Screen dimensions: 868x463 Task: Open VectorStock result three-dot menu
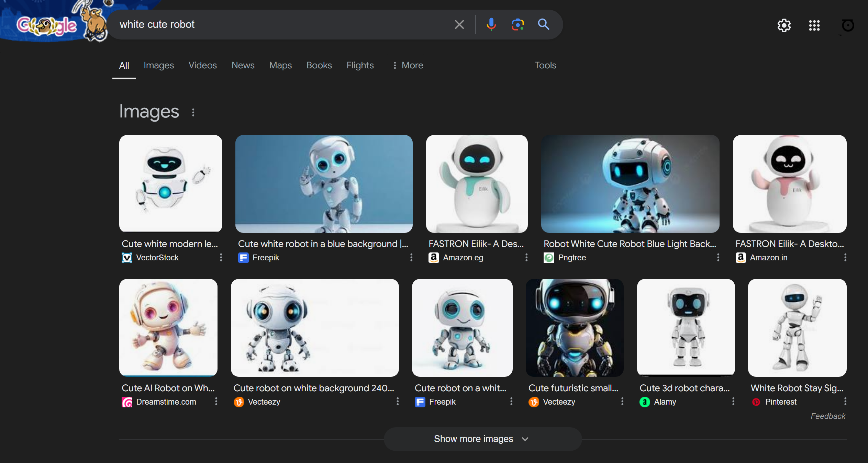click(x=221, y=257)
